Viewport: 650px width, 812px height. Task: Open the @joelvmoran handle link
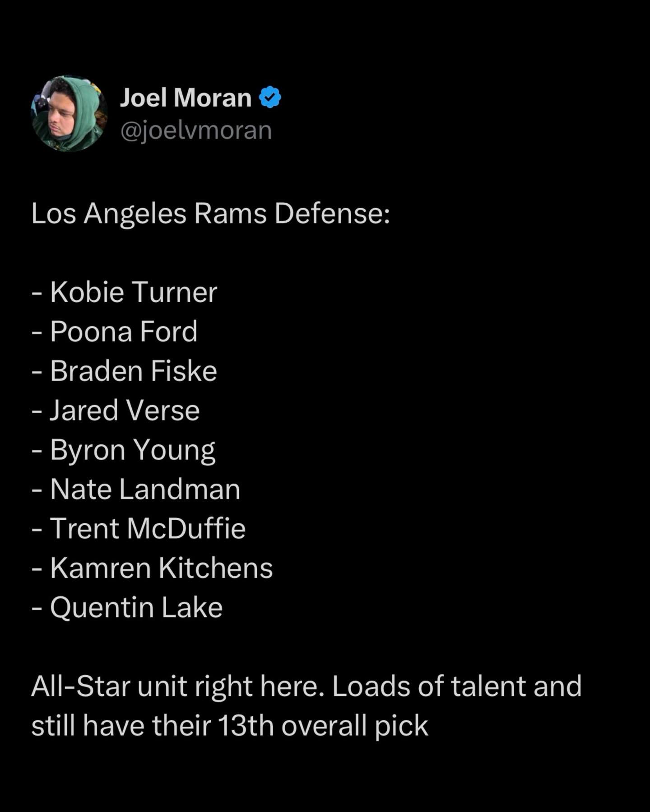point(196,131)
